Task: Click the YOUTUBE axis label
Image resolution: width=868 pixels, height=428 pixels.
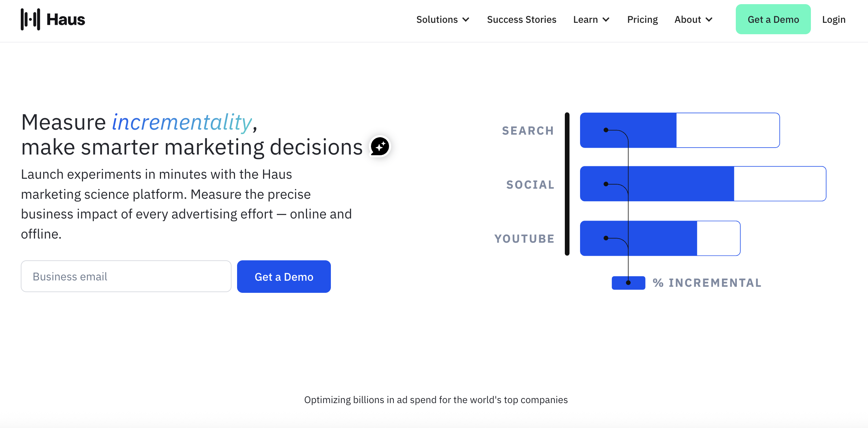Action: (x=525, y=238)
